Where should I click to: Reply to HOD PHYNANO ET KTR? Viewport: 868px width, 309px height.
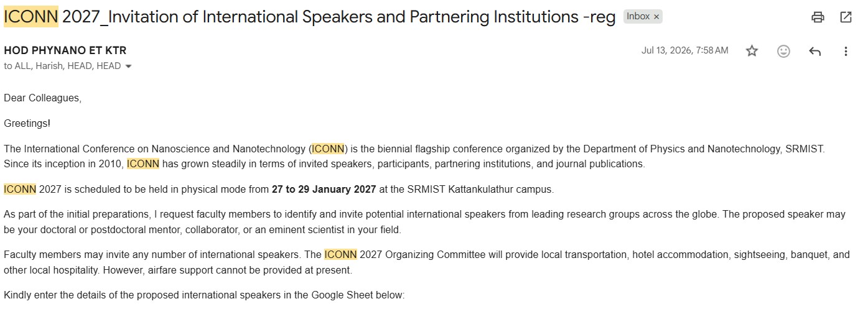pos(814,51)
